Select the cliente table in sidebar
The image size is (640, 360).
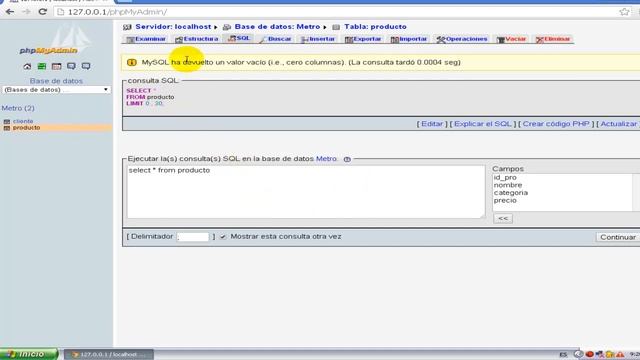point(23,121)
